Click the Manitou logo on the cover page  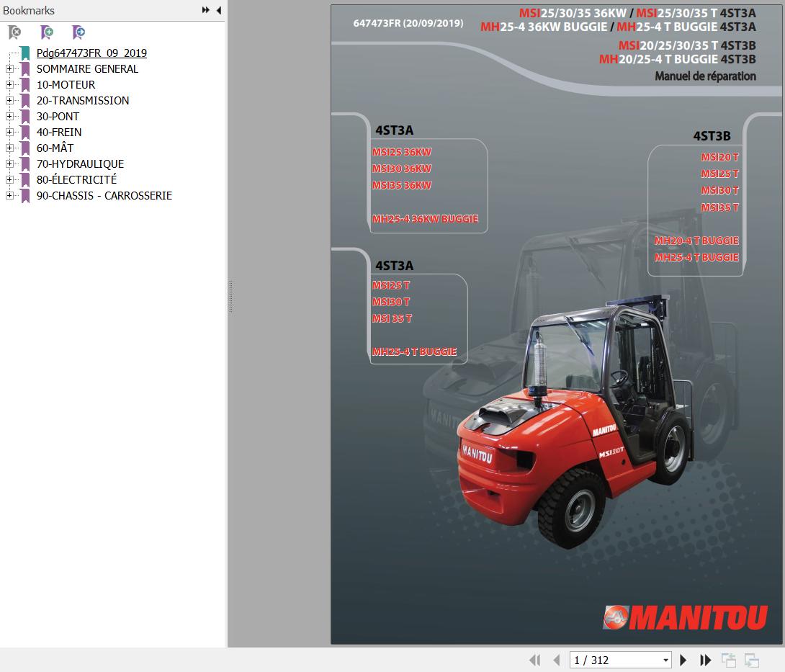(686, 617)
